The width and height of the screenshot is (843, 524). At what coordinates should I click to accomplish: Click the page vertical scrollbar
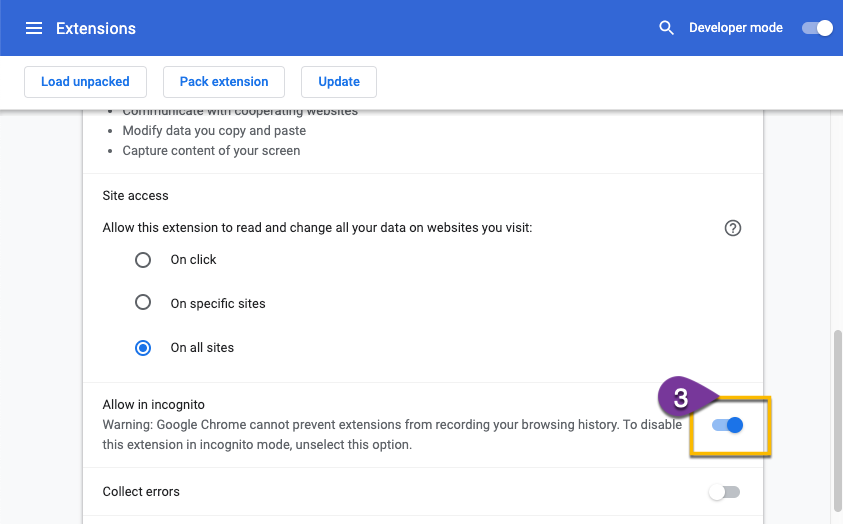[837, 421]
